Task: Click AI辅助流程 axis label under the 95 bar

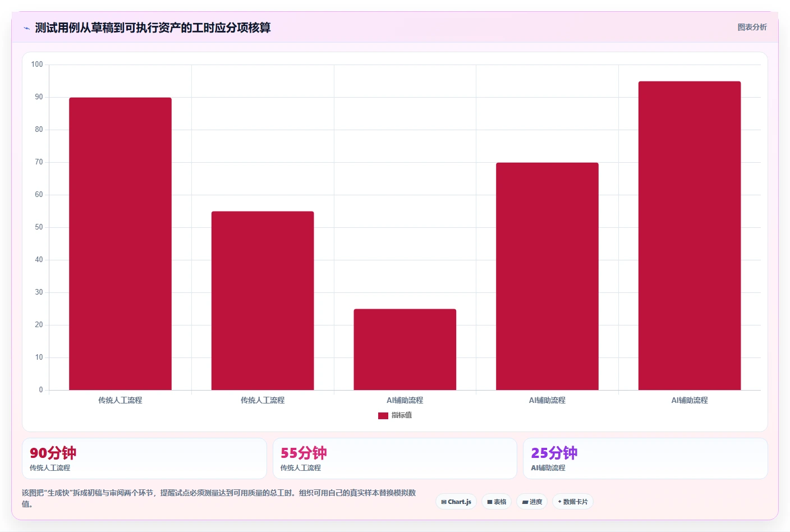Action: coord(690,400)
